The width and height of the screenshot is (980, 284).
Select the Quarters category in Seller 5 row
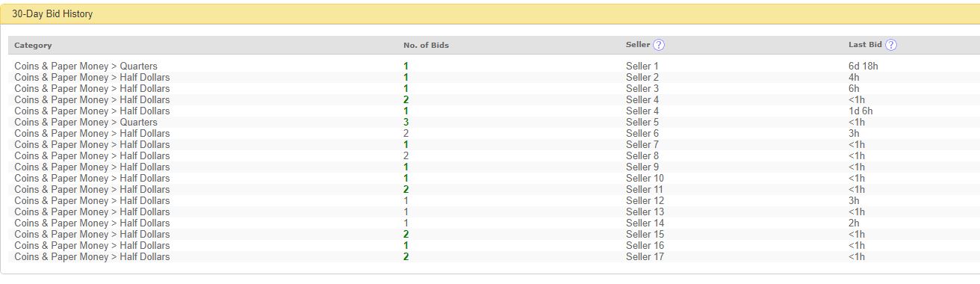tap(86, 123)
